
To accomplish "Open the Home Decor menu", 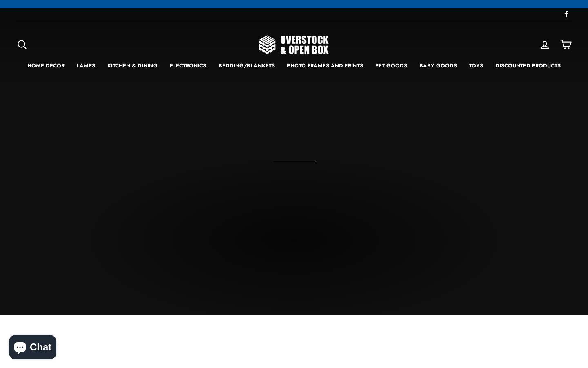I will (x=46, y=66).
